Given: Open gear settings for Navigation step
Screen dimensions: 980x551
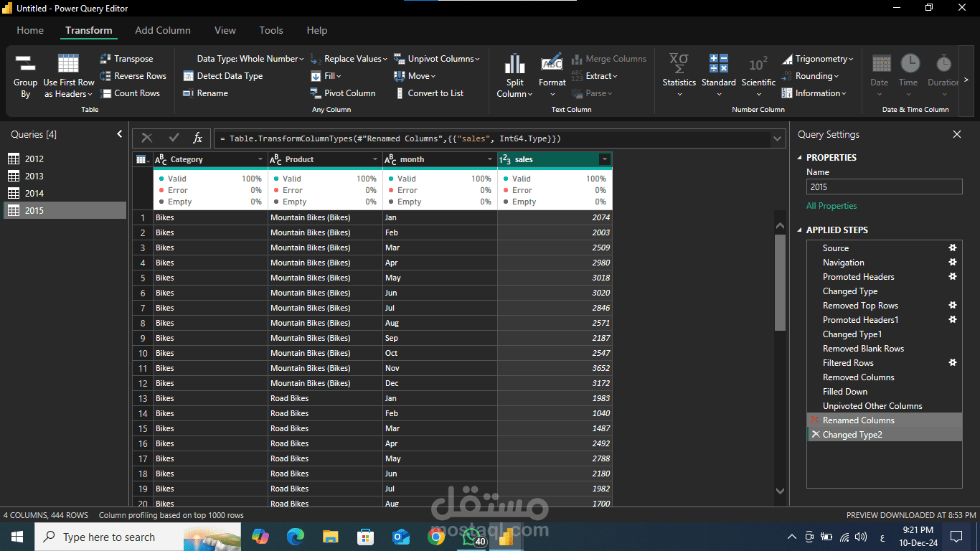Looking at the screenshot, I should pyautogui.click(x=953, y=262).
